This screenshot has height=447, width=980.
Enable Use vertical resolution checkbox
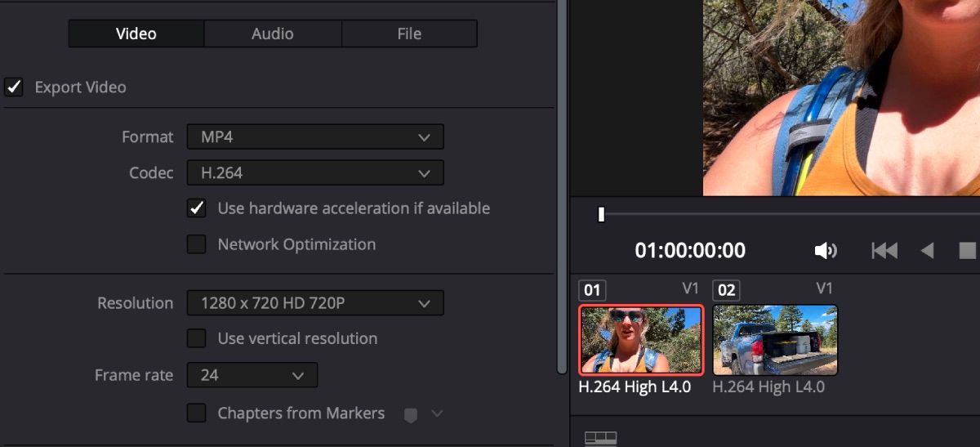tap(196, 338)
